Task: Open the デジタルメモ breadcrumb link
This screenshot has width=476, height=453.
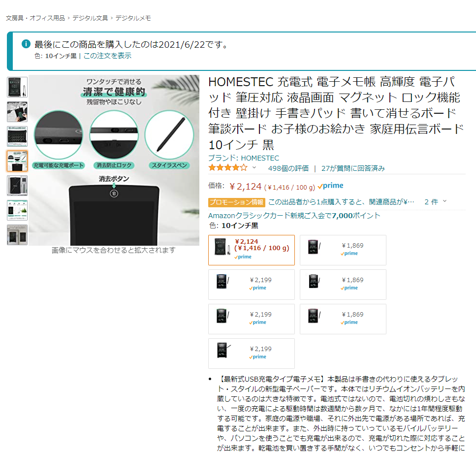Action: click(x=133, y=18)
